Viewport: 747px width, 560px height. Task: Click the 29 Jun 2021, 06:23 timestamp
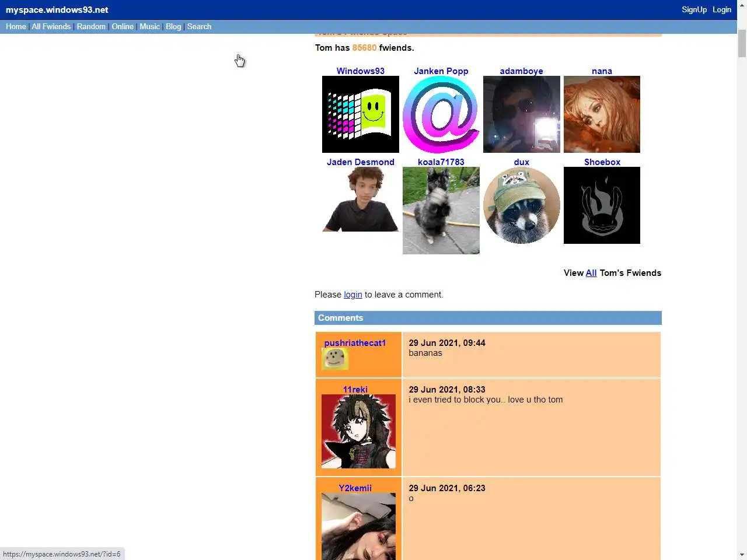coord(447,488)
